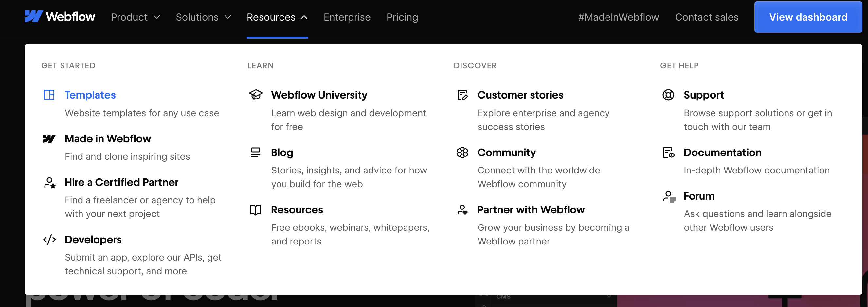
Task: Click 'In-depth Webflow documentation' description
Action: [x=756, y=170]
